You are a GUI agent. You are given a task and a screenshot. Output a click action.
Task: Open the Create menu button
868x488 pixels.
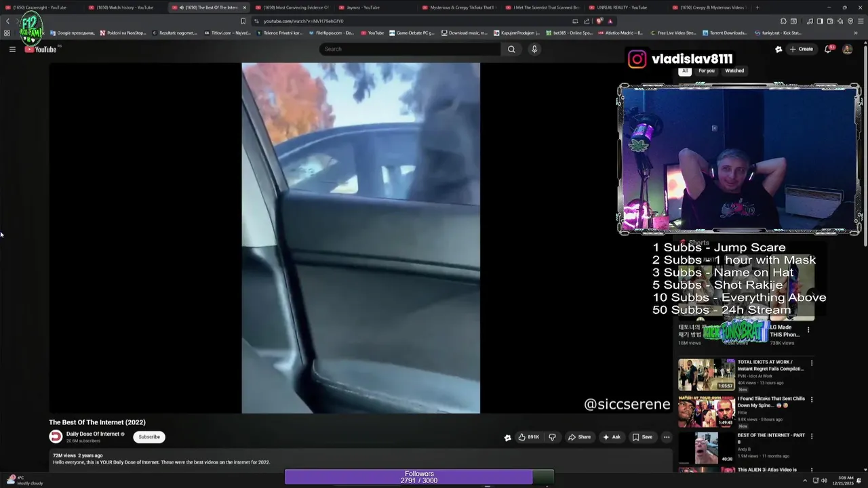(x=801, y=49)
